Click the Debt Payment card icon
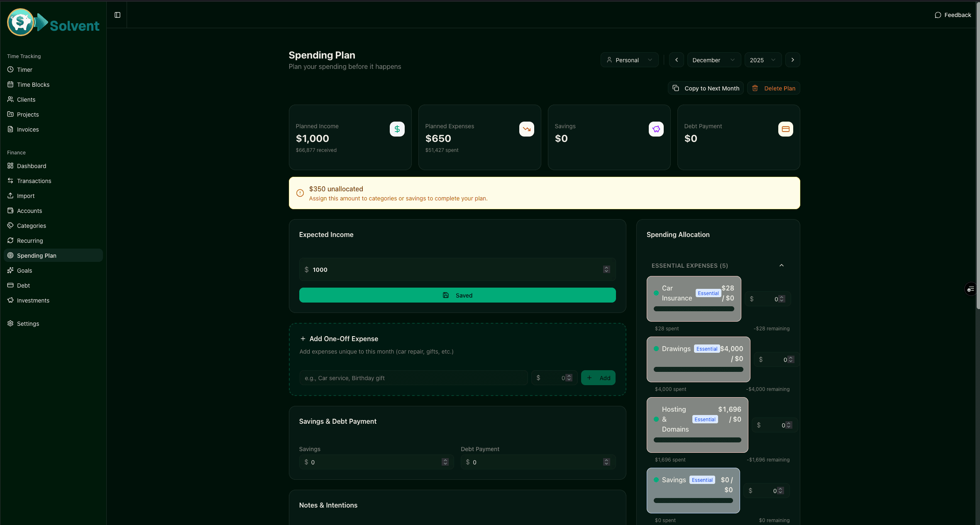The height and width of the screenshot is (525, 980). coord(785,129)
